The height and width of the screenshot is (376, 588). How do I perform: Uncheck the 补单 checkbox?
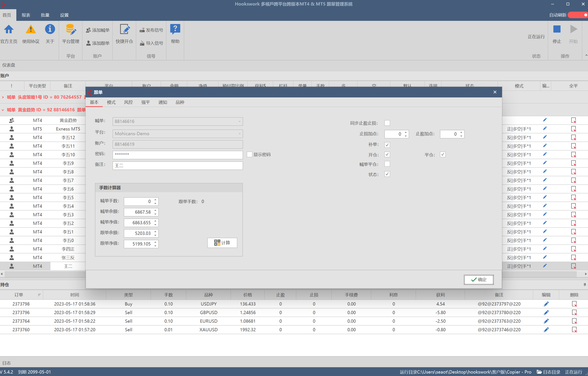pyautogui.click(x=387, y=145)
